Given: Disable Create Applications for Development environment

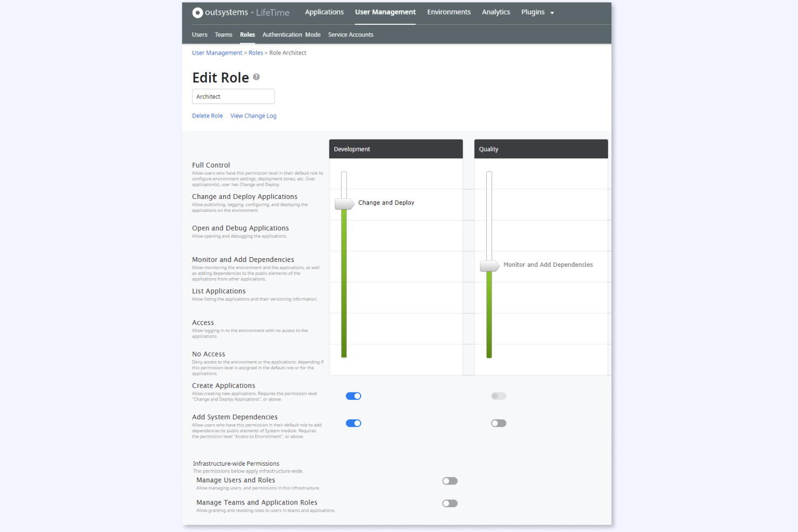Looking at the screenshot, I should 354,396.
